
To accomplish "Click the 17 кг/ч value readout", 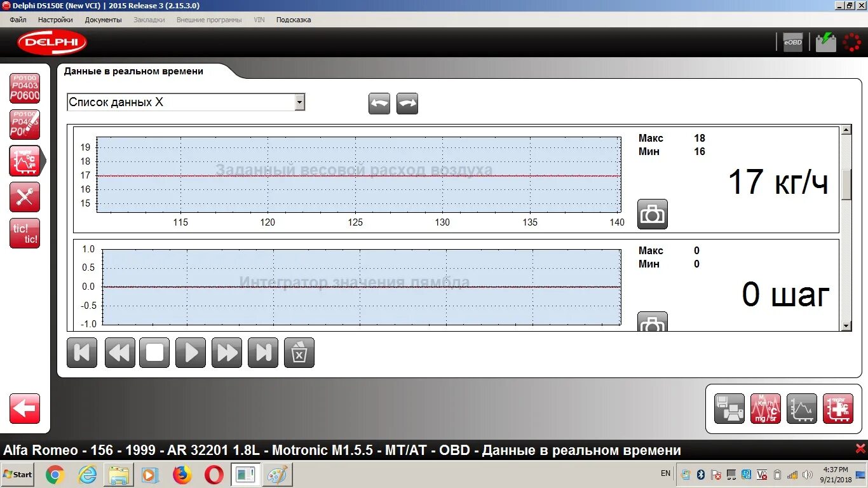I will tap(778, 182).
